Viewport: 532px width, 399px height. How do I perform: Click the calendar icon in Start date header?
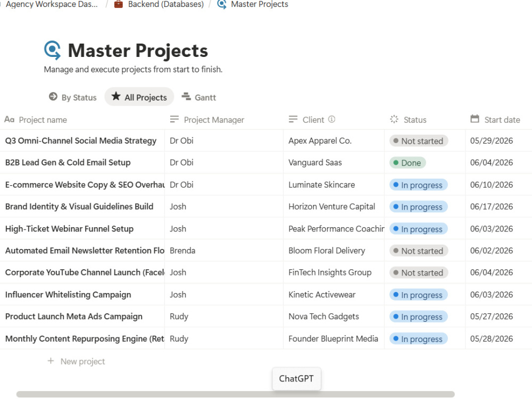point(475,119)
